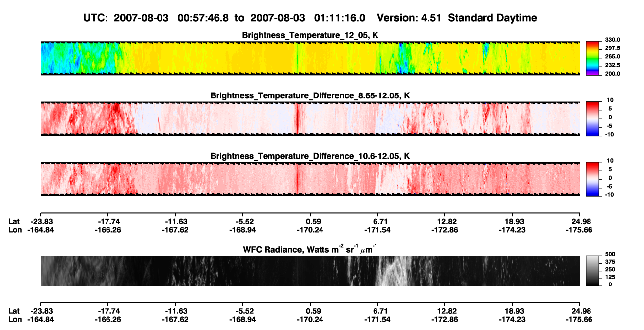Click '-170.24' longitude under the WFC Radiance panel
The width and height of the screenshot is (644, 330).
click(x=310, y=319)
